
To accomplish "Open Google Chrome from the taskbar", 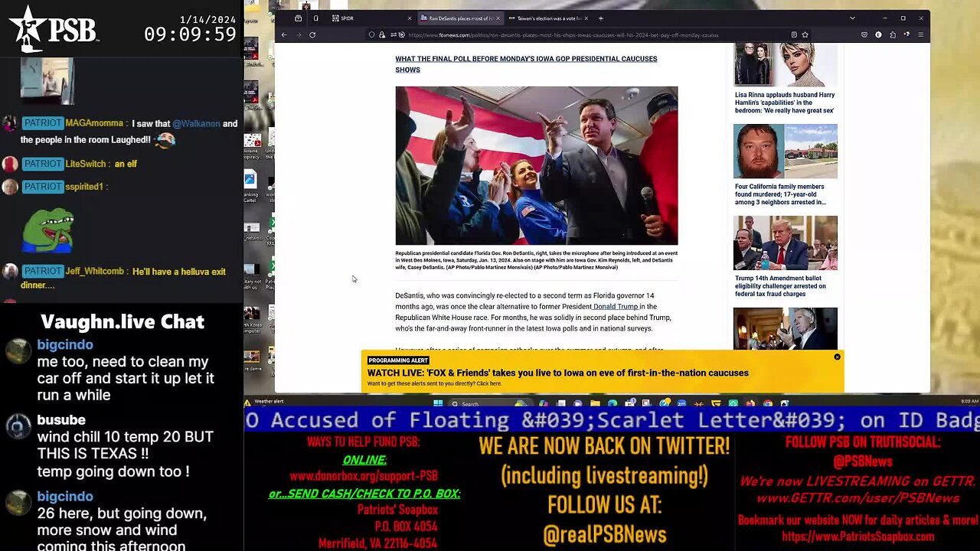I will point(767,403).
